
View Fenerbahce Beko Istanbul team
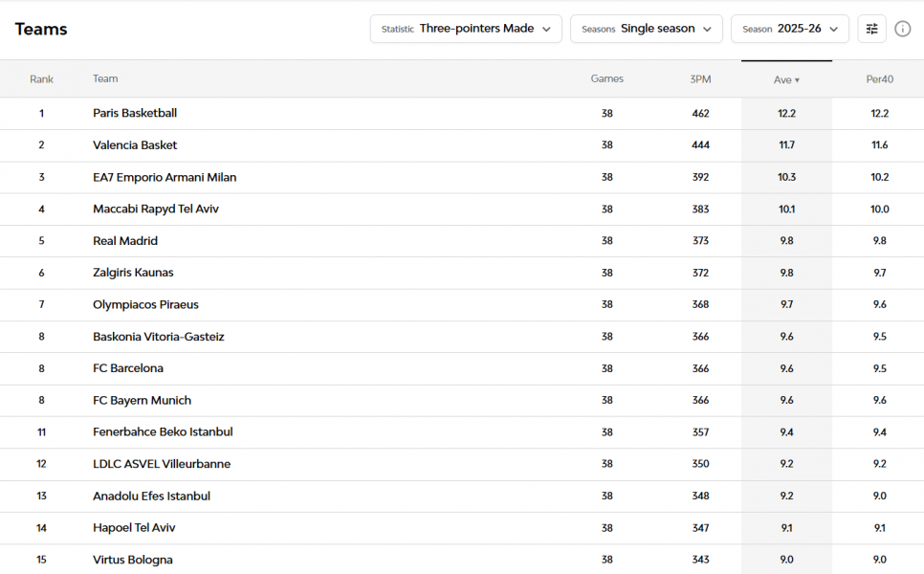coord(163,432)
